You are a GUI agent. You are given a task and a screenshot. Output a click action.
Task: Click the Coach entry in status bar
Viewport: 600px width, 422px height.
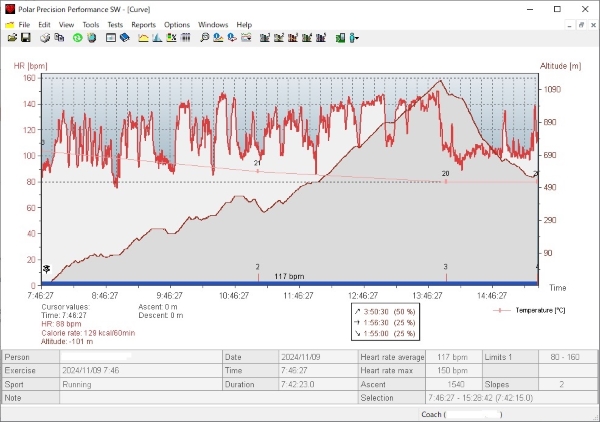461,414
